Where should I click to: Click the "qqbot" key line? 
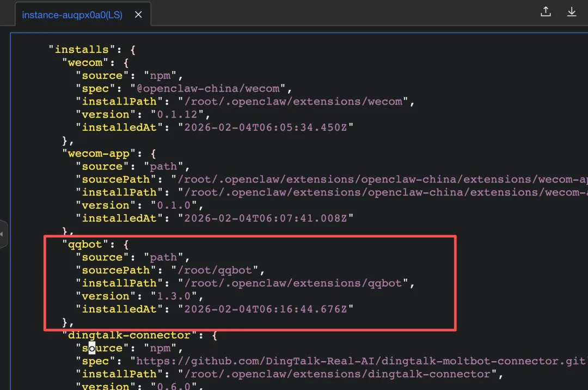[95, 245]
